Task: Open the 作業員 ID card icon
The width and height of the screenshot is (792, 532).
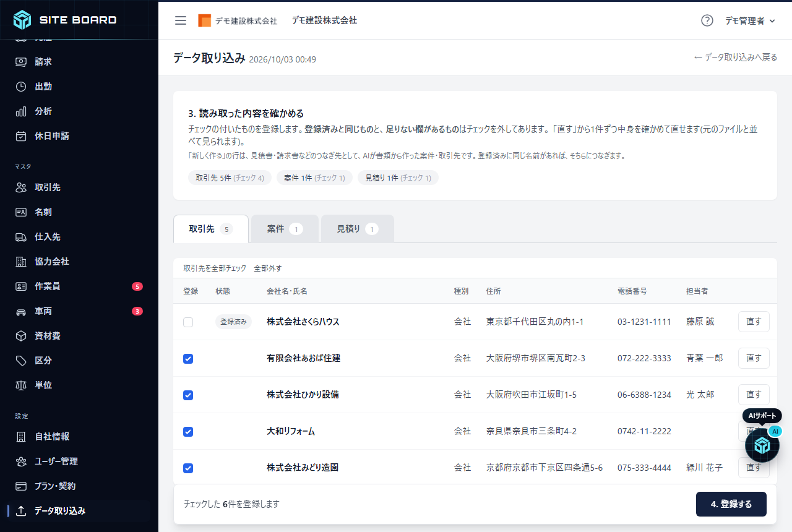Action: 21,286
